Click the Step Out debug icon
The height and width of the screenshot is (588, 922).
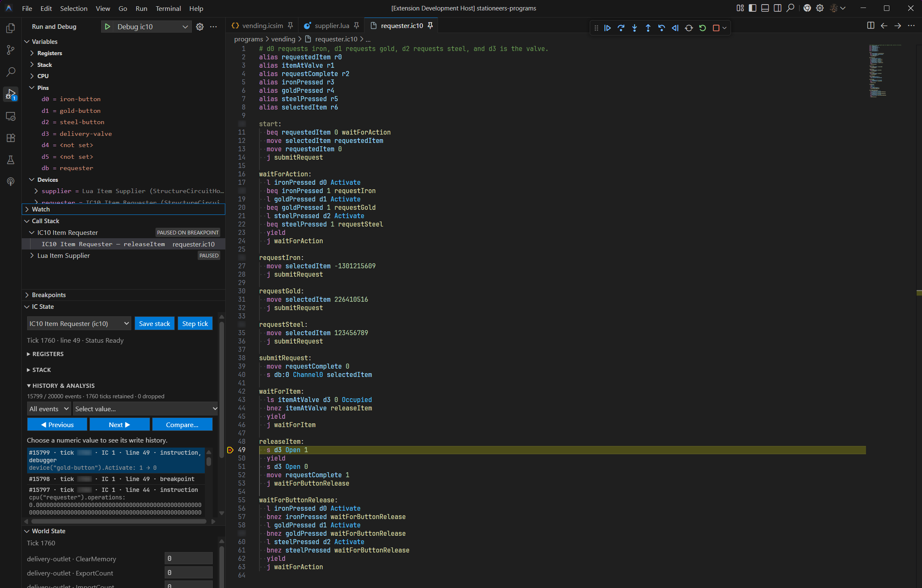[x=648, y=28]
